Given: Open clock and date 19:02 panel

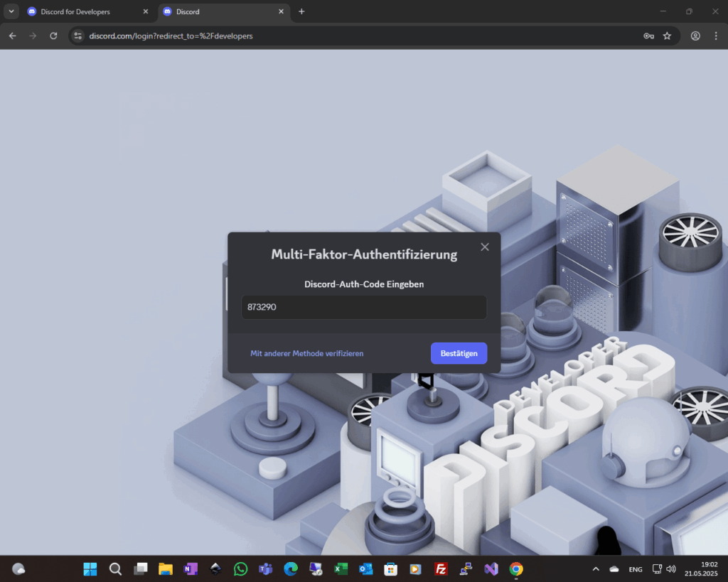Looking at the screenshot, I should [x=701, y=569].
